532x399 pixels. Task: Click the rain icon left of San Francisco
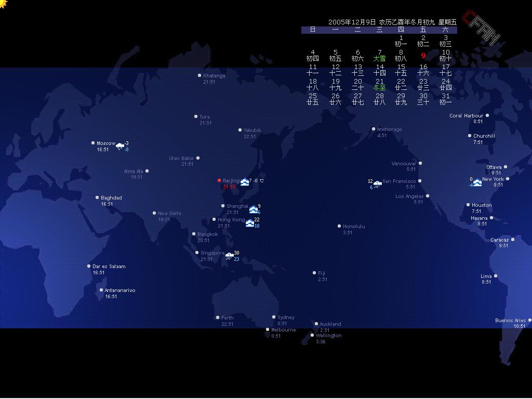pyautogui.click(x=378, y=184)
